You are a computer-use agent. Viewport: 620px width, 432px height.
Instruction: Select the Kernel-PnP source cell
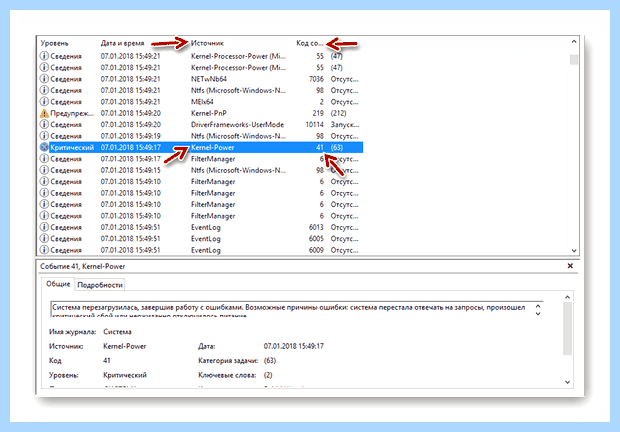[209, 113]
